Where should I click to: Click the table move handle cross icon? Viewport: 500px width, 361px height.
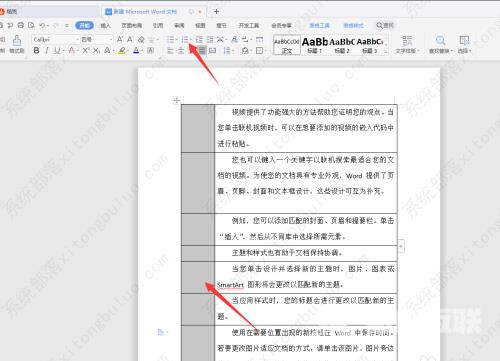pyautogui.click(x=177, y=99)
